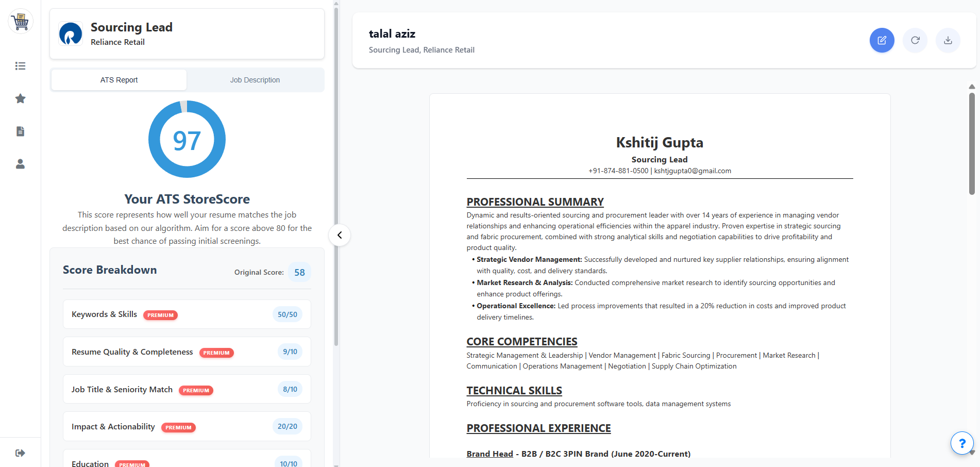Click the Sourcing Lead job card title
Image resolution: width=980 pixels, height=467 pixels.
click(x=131, y=27)
